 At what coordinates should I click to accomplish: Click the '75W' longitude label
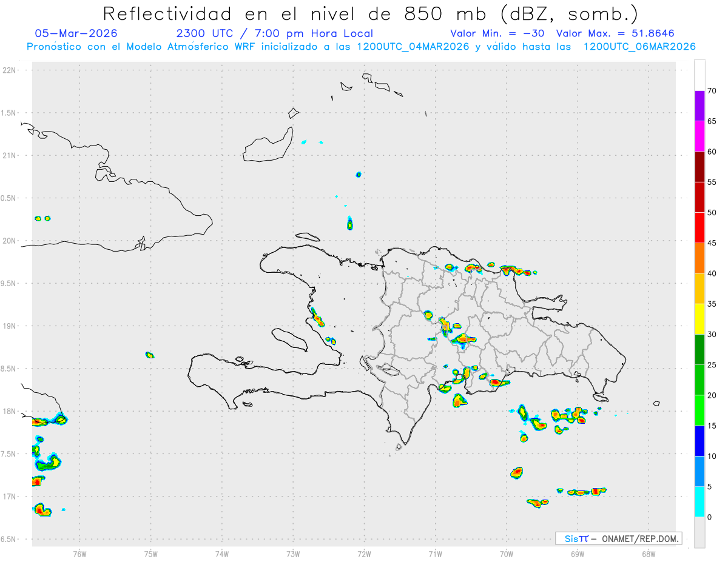[x=151, y=554]
